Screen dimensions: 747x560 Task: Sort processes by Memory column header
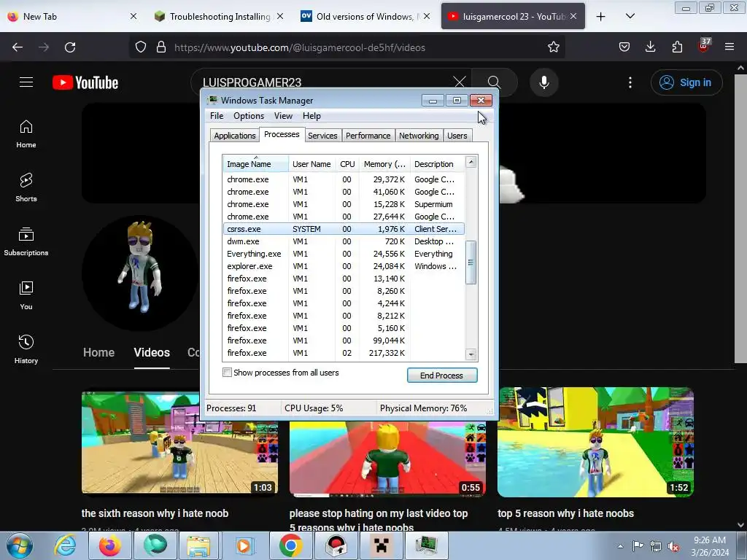click(x=385, y=164)
